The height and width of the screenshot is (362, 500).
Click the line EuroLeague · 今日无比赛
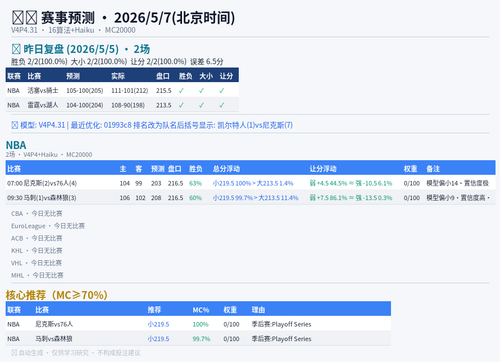(48, 226)
